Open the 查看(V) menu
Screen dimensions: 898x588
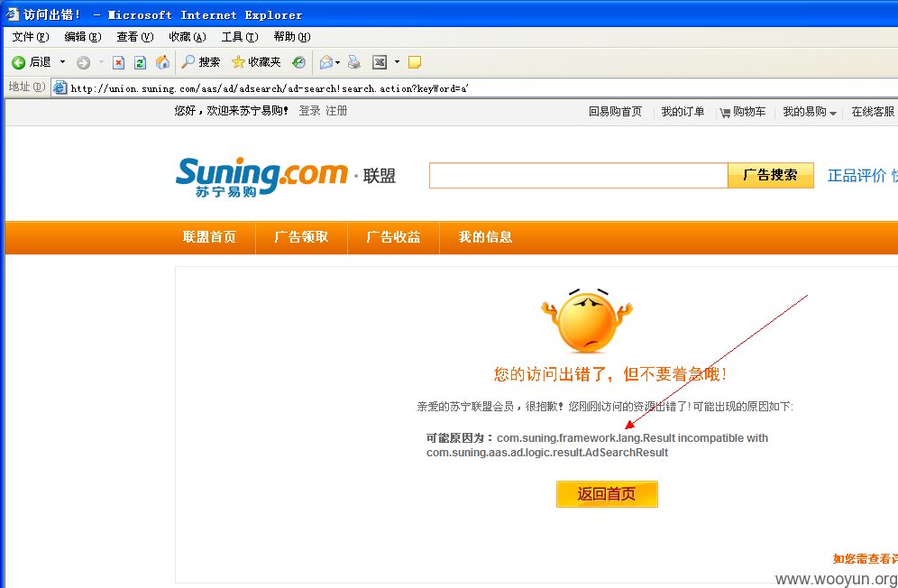(x=134, y=37)
